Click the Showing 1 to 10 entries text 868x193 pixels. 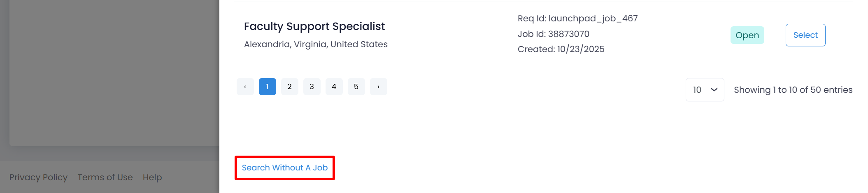[x=793, y=90]
